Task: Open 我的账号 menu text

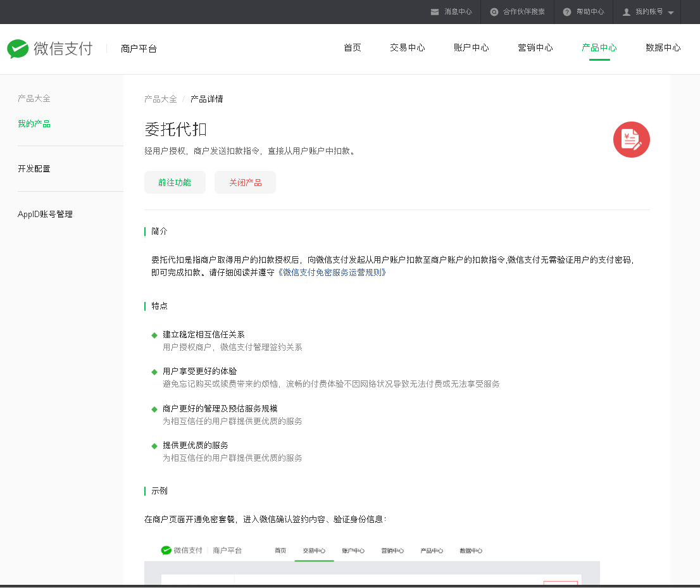Action: 649,11
